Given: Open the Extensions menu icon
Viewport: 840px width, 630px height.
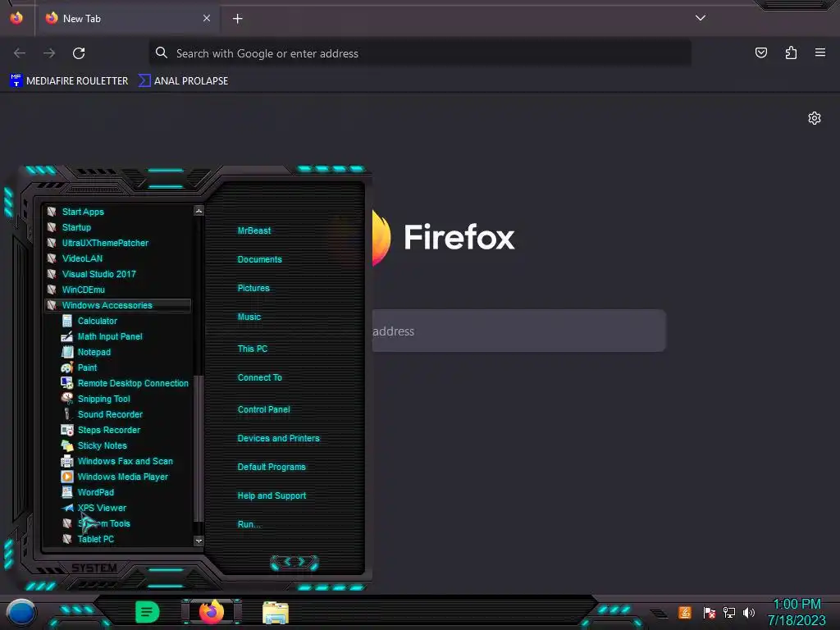Looking at the screenshot, I should tap(791, 52).
